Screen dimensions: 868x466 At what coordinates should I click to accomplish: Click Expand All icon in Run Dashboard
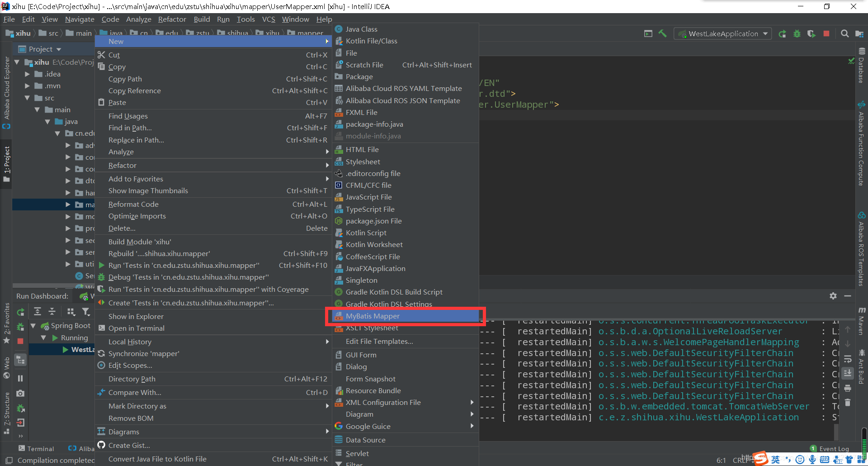(x=38, y=311)
